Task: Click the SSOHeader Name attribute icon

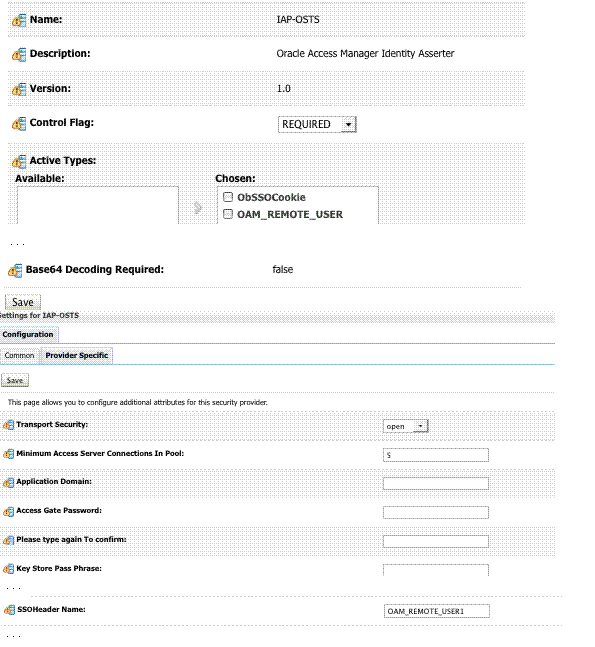Action: point(9,609)
